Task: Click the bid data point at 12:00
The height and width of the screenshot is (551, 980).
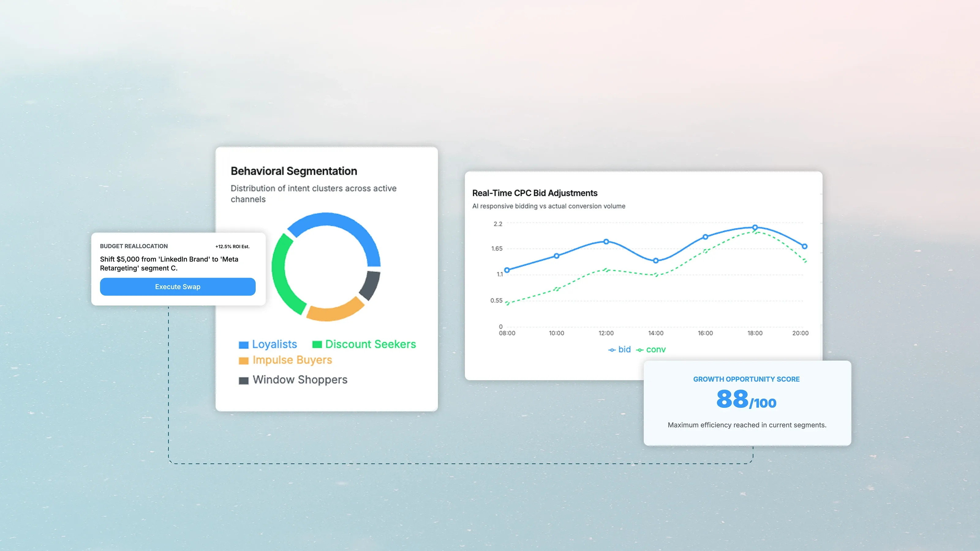Action: click(x=606, y=242)
